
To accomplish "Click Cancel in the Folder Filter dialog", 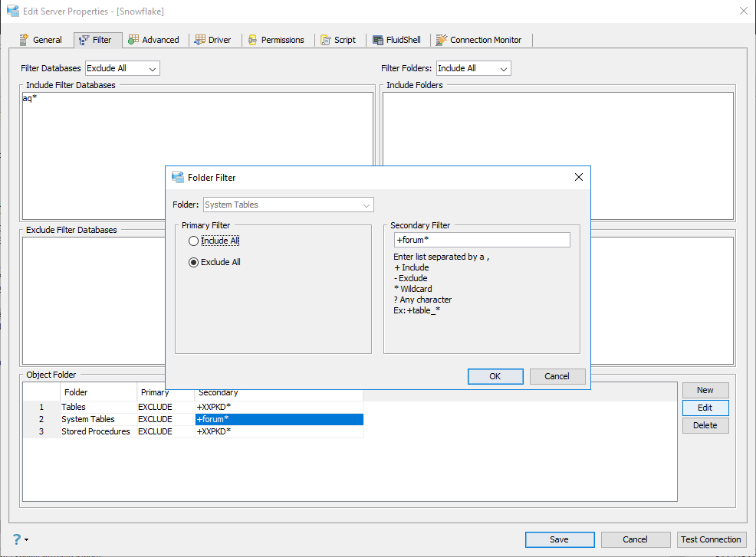I will [557, 376].
